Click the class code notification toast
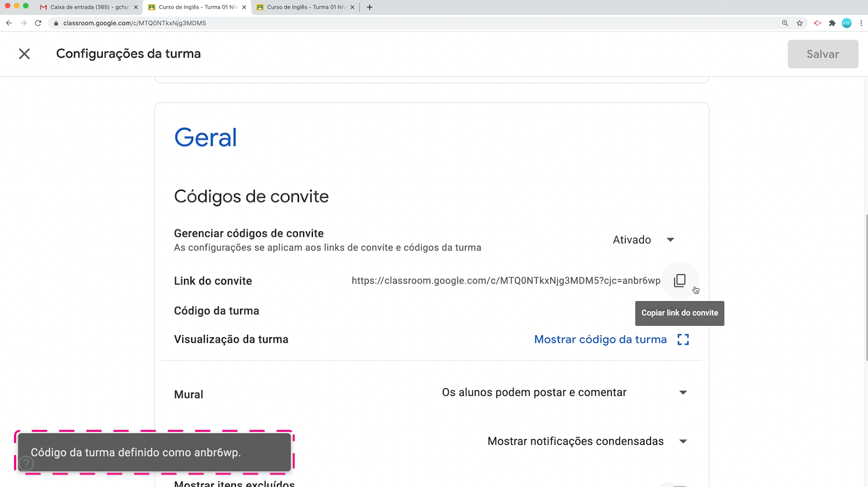The image size is (868, 487). (x=155, y=452)
